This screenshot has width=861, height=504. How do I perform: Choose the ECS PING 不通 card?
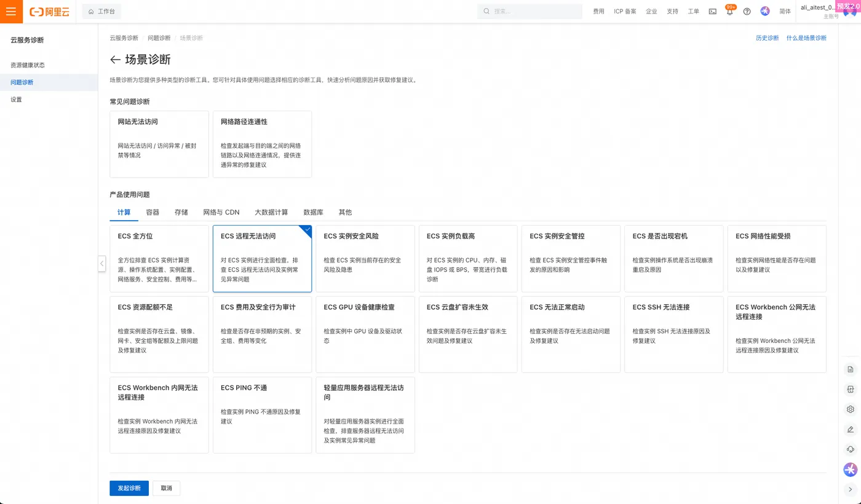(262, 415)
